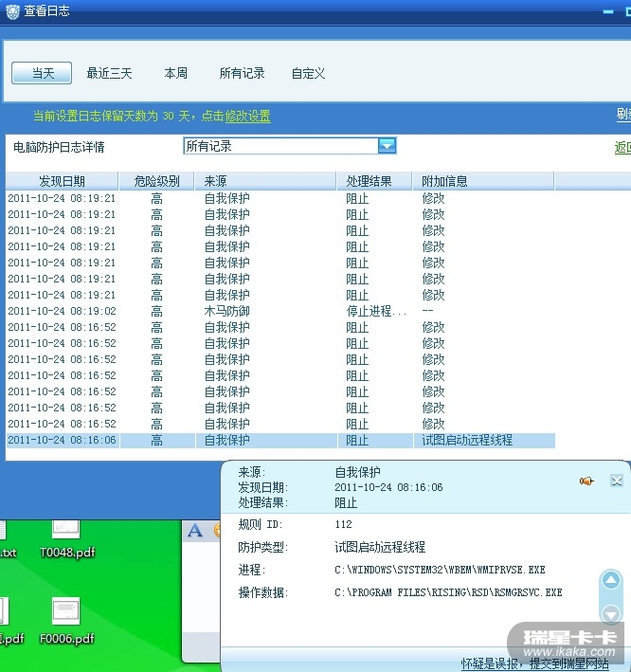Click detail date 2011-10-24 08:16:06 in popup
631x672 pixels.
[x=388, y=487]
